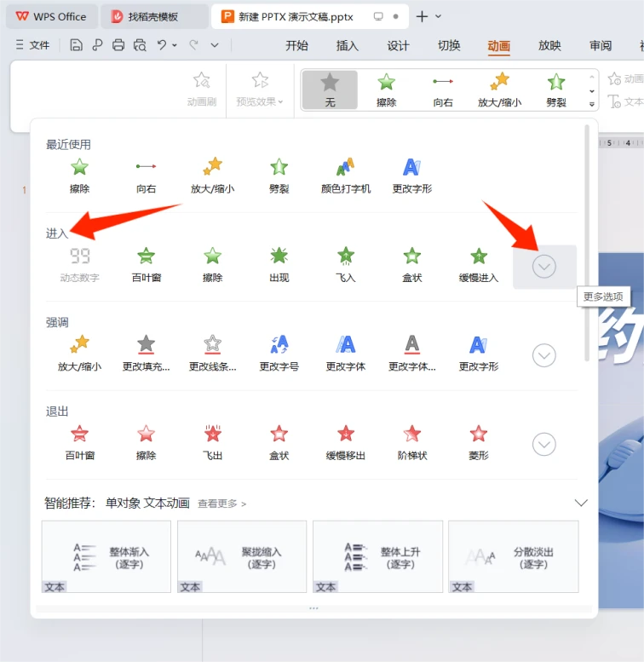Click the animation panel vertical scrollbar

click(586, 239)
